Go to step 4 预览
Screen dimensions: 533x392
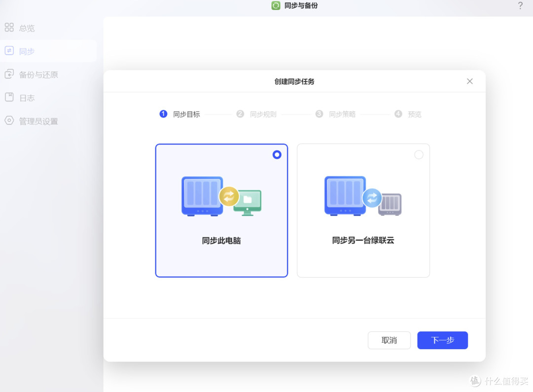pyautogui.click(x=408, y=114)
